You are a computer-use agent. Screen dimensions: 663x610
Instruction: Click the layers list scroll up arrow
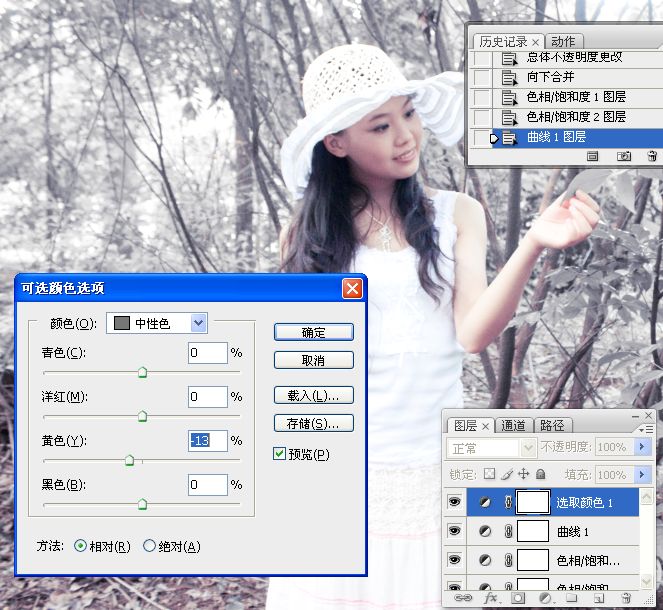click(646, 496)
